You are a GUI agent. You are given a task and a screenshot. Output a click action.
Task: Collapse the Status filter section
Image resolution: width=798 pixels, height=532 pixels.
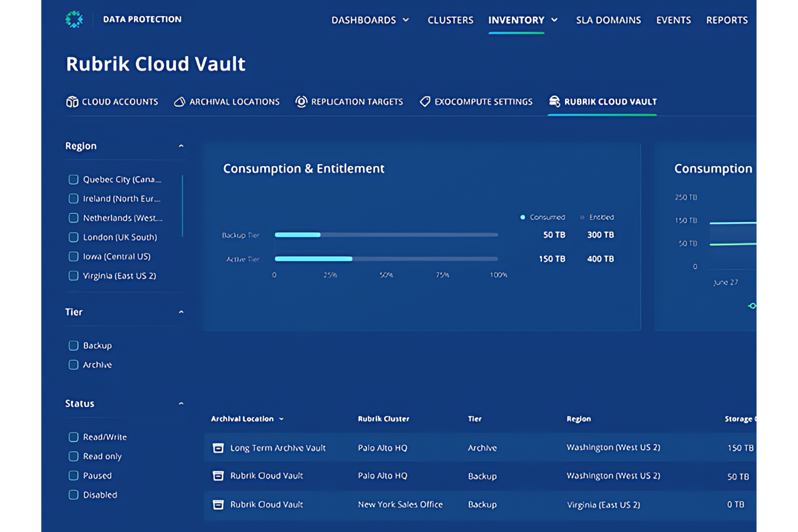click(x=181, y=404)
